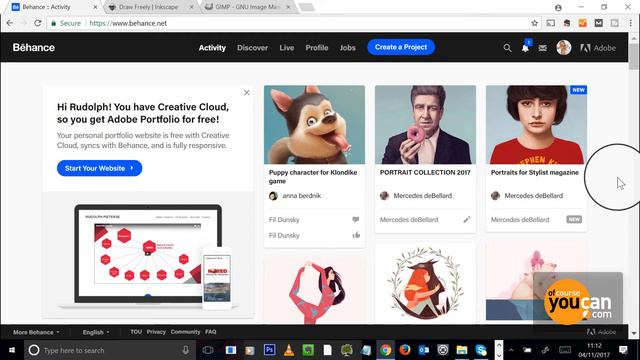640x360 pixels.
Task: Open the Behance search magnifier icon
Action: coord(507,48)
